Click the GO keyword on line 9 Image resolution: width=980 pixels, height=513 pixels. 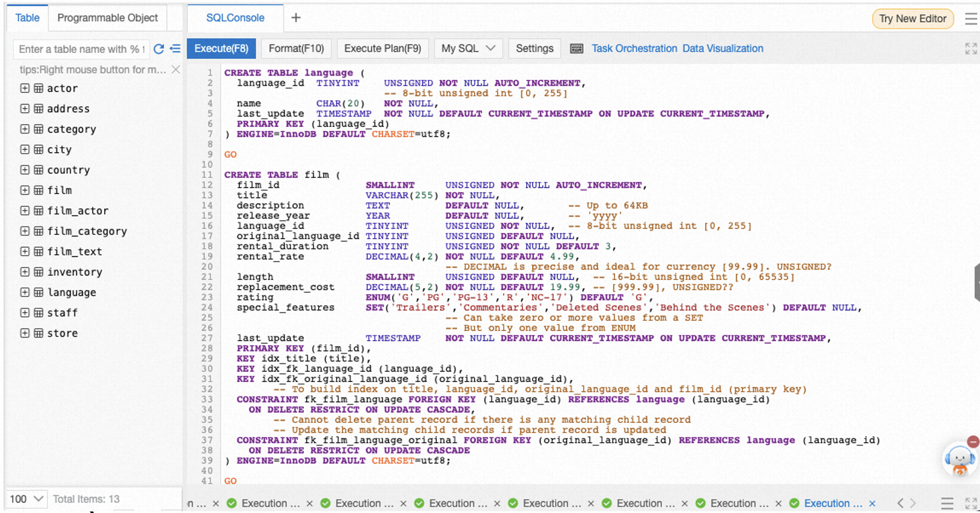click(x=230, y=154)
